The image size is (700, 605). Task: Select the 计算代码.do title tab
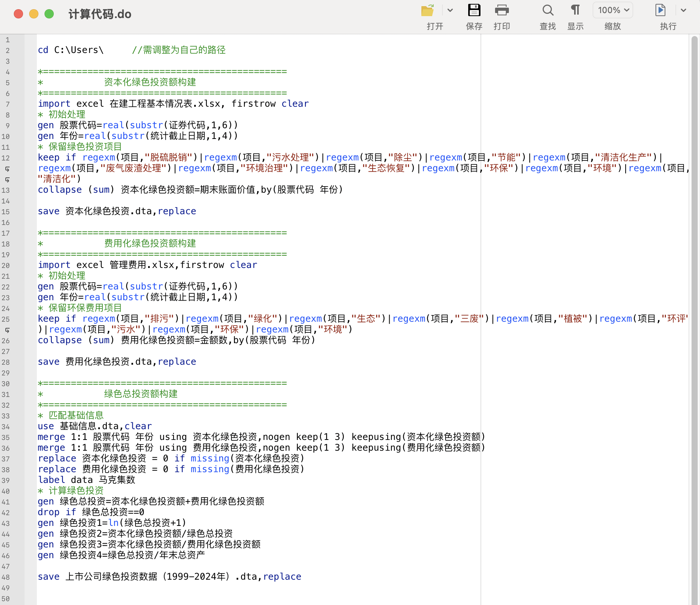coord(100,13)
